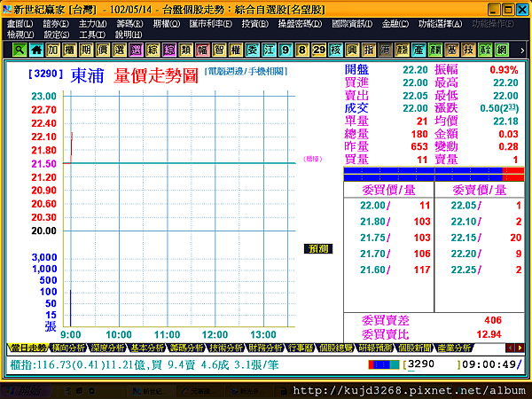Switch to the 基本分析 tab

click(x=146, y=348)
